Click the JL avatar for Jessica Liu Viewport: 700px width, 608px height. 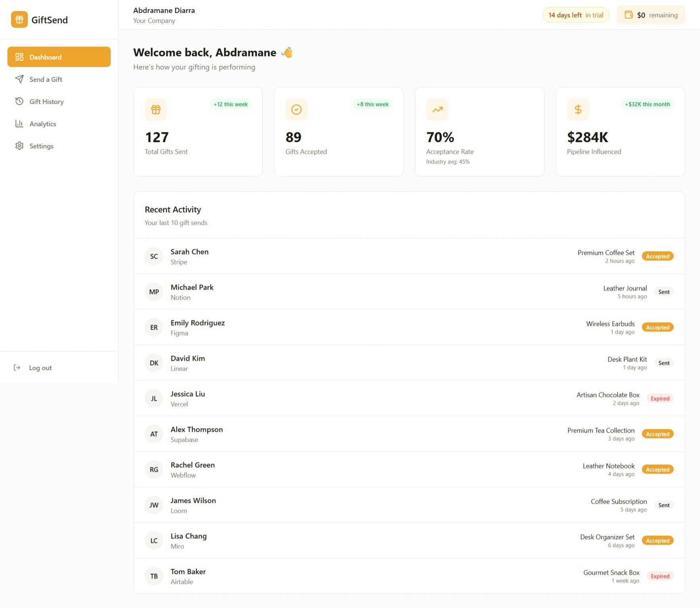[154, 398]
